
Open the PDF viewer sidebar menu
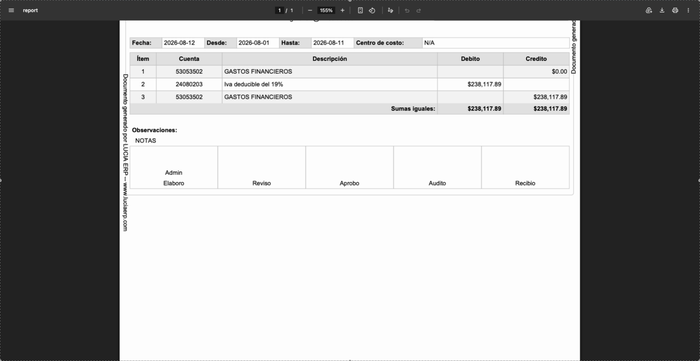pos(12,10)
